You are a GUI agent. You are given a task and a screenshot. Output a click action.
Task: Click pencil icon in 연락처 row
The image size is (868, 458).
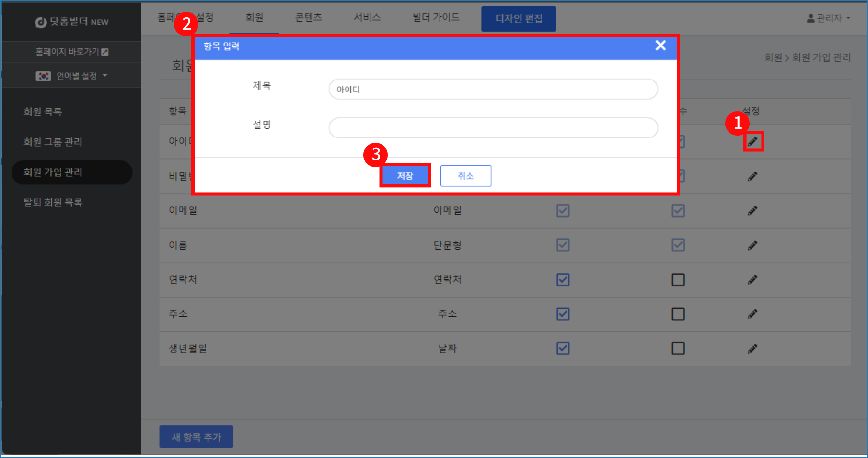(x=752, y=280)
